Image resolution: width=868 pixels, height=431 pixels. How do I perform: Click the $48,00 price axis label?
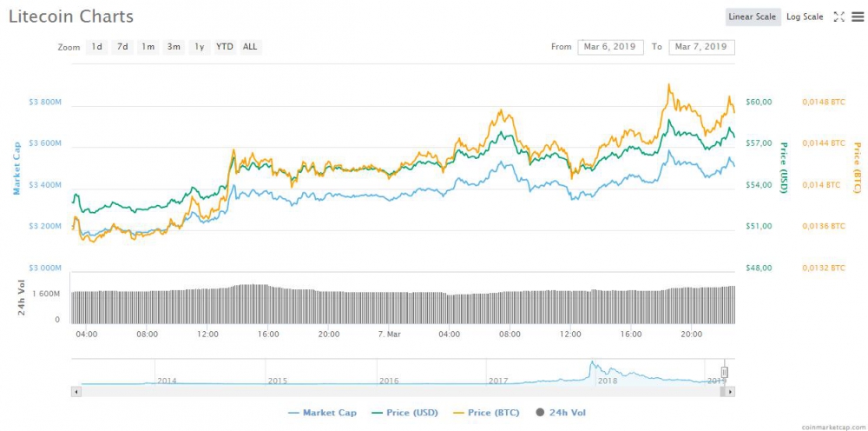point(759,269)
